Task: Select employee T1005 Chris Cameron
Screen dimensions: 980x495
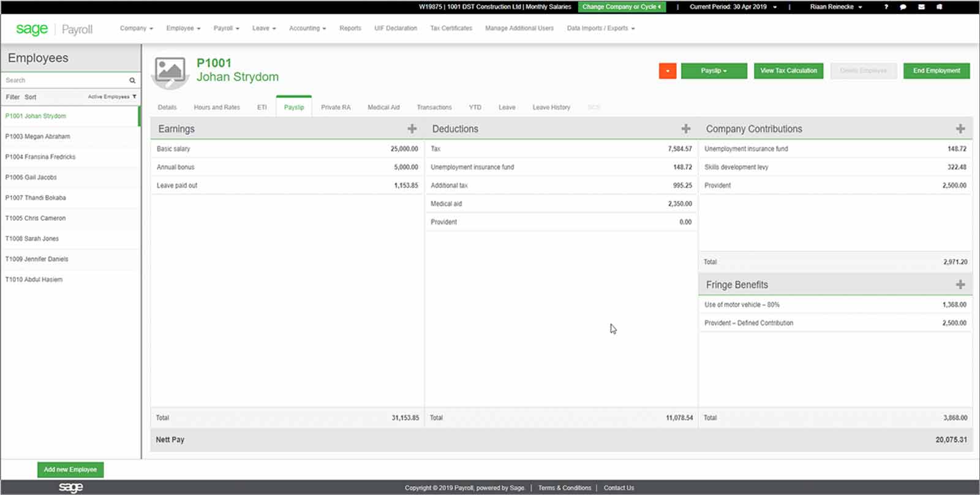Action: click(x=70, y=218)
